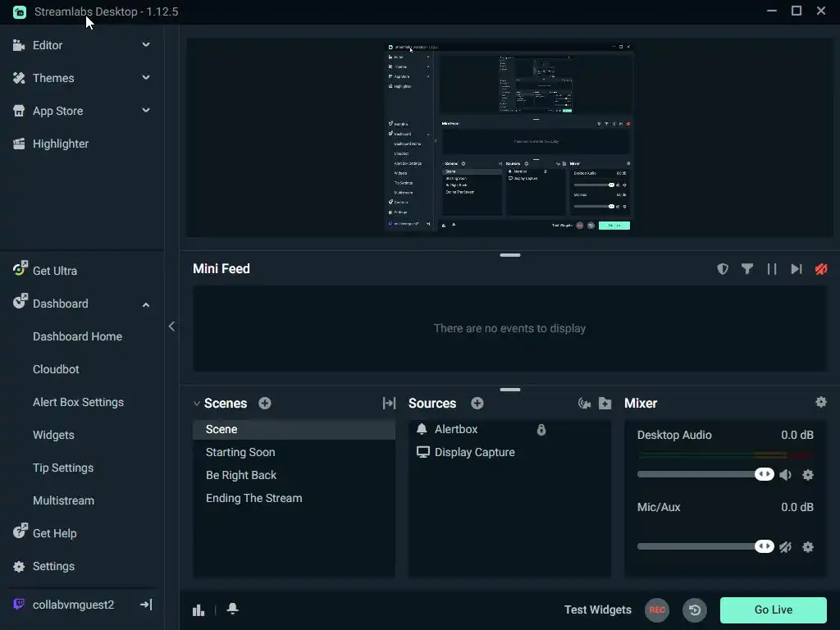Click the Alertbox bell icon
The width and height of the screenshot is (840, 630).
(x=422, y=428)
